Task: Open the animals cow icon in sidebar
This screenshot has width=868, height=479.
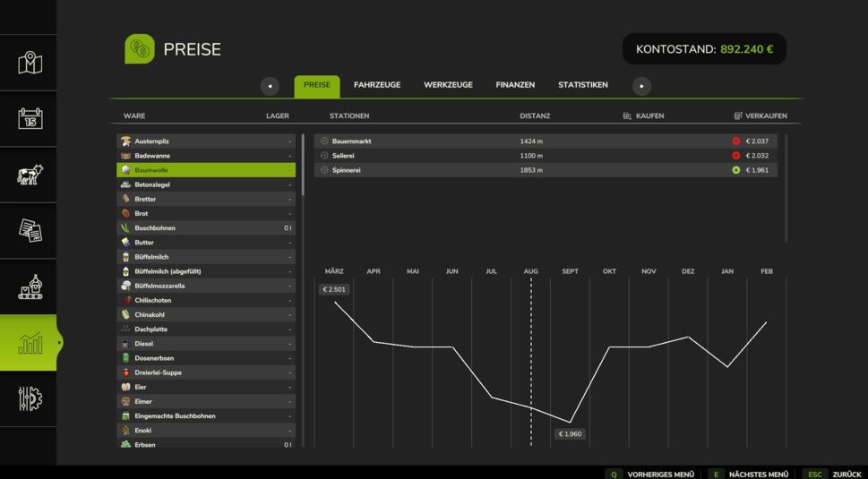Action: [30, 175]
